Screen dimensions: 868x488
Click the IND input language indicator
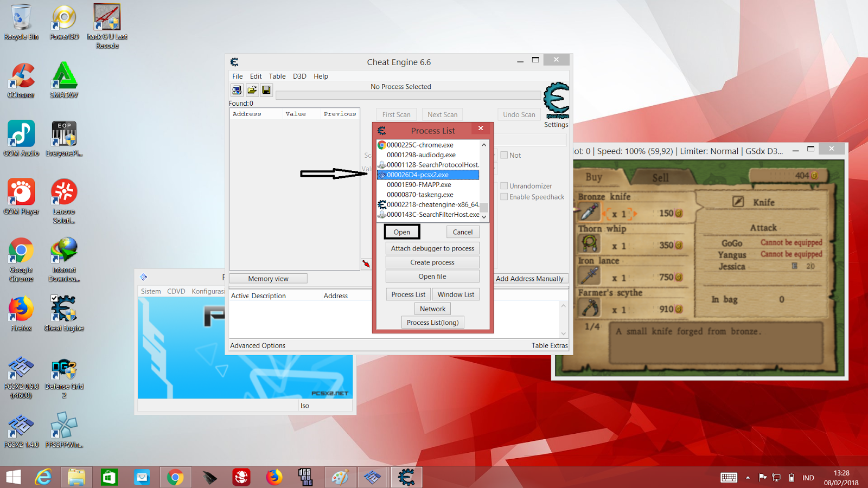pos(808,478)
